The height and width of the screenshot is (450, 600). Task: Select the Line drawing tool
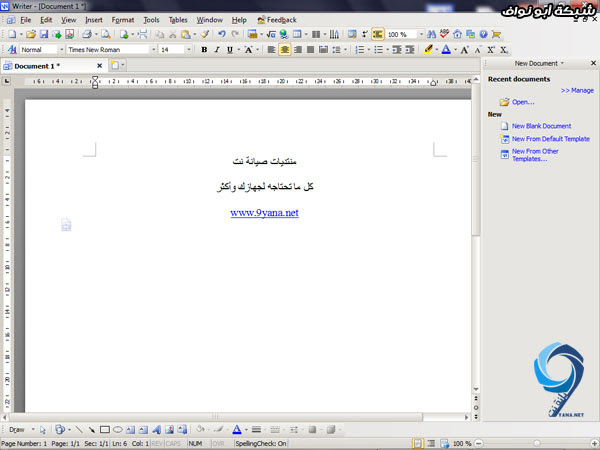(79, 430)
